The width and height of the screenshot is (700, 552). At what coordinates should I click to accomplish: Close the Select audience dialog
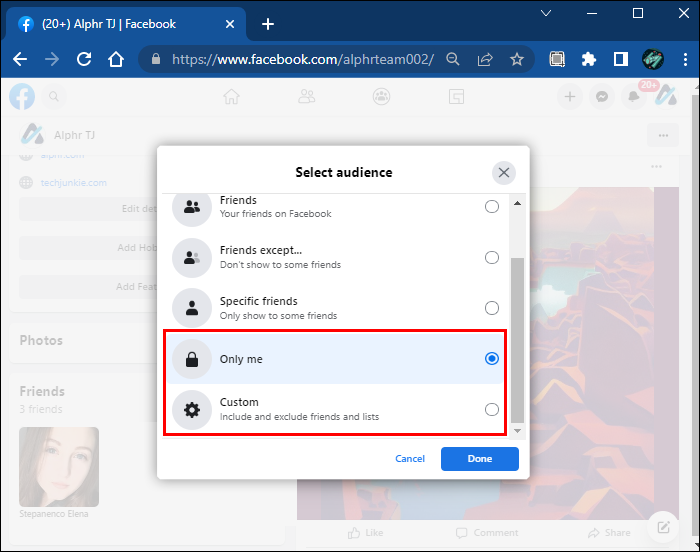[504, 173]
